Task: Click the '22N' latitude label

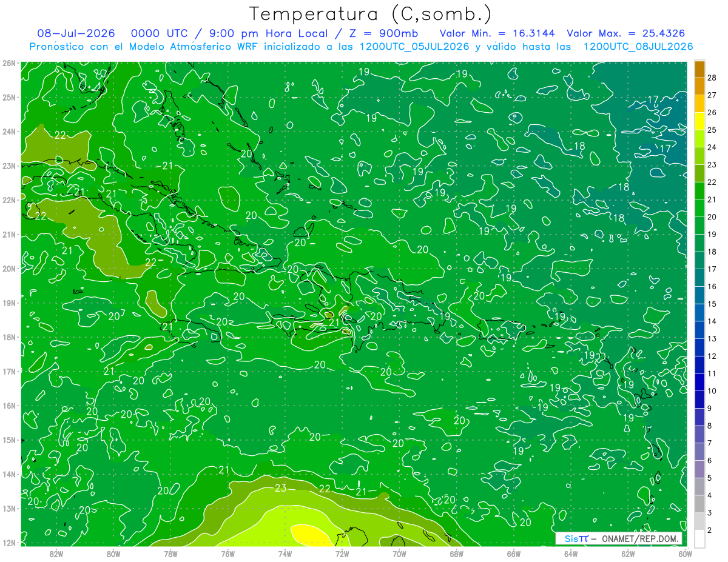Action: (8, 200)
